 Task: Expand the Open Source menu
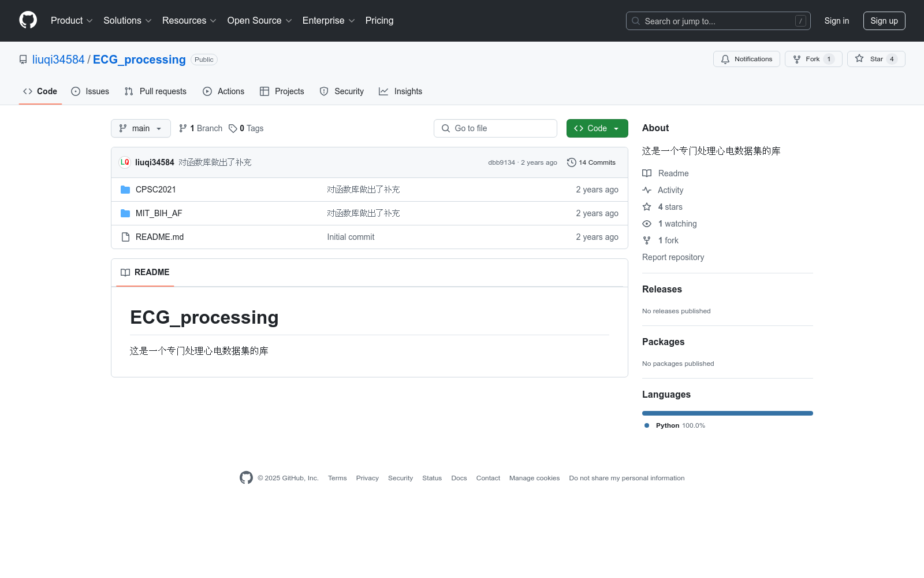point(260,21)
